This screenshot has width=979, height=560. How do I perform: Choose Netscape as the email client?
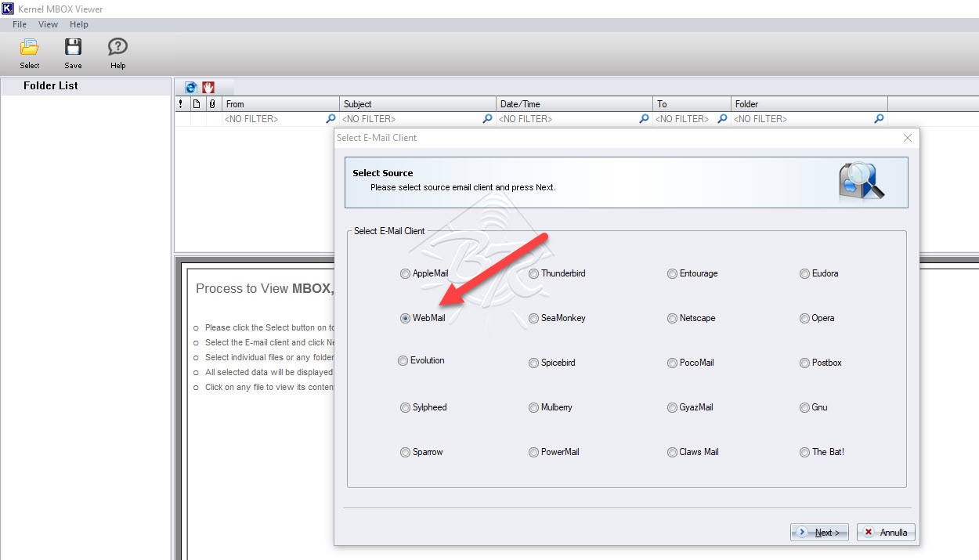pyautogui.click(x=672, y=318)
